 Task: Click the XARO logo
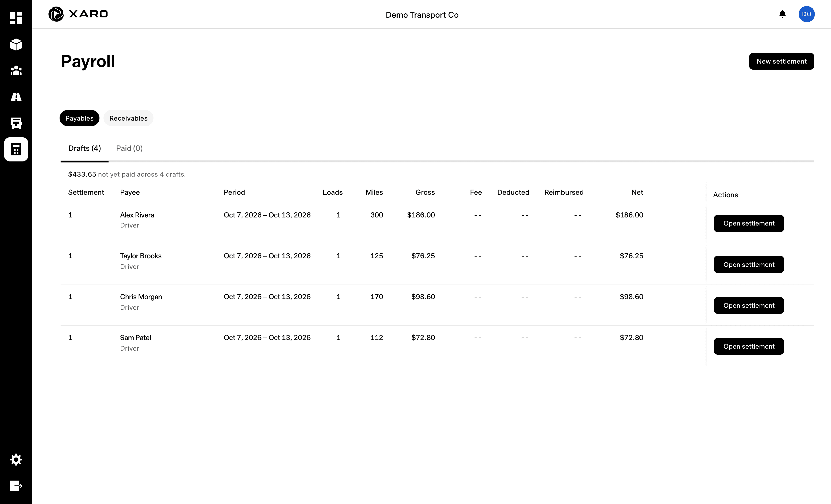coord(78,14)
